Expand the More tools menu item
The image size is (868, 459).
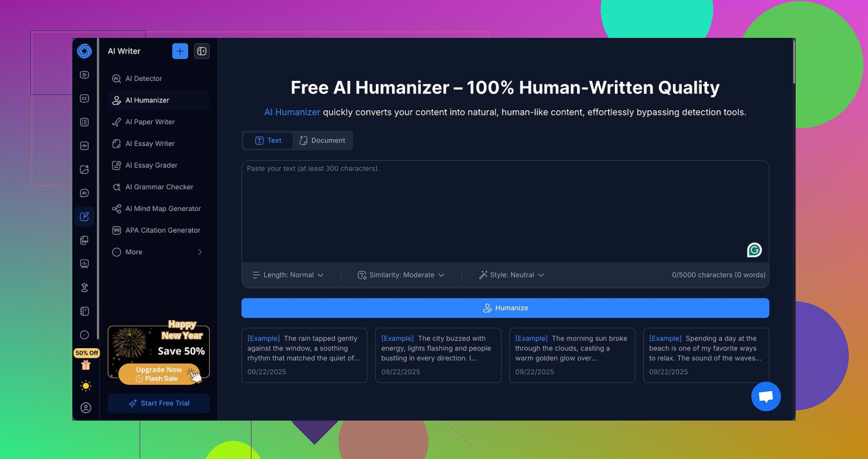[x=158, y=252]
